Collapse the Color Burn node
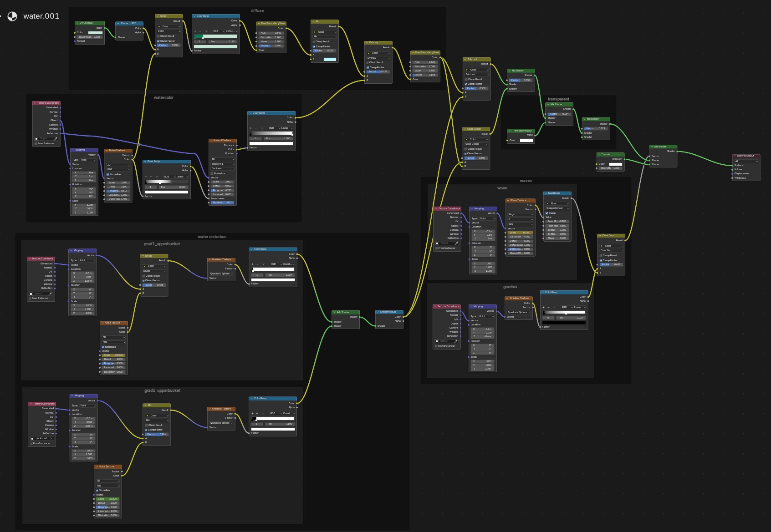 click(x=600, y=235)
